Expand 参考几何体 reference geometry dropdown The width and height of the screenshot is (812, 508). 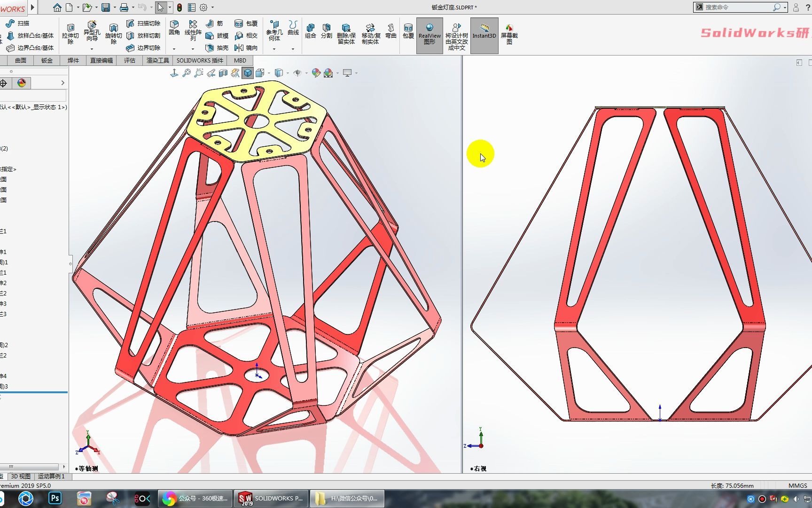coord(274,48)
